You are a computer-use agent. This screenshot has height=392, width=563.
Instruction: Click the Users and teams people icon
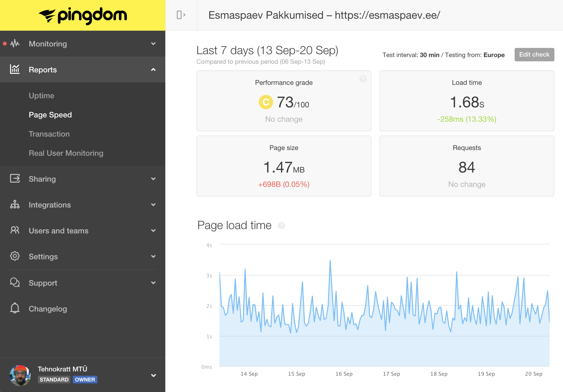click(15, 230)
